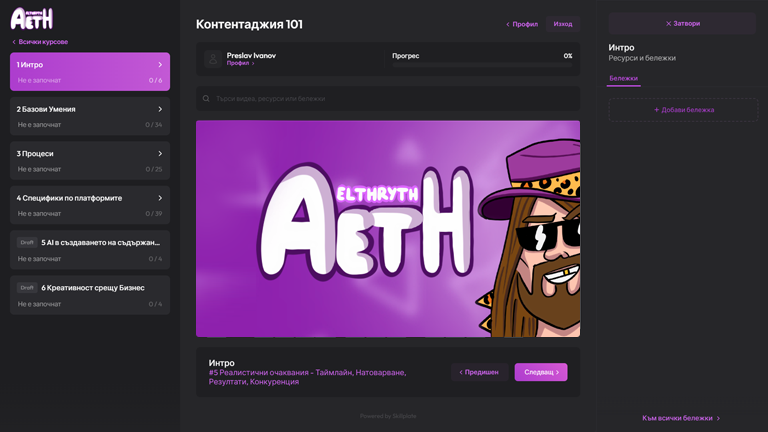This screenshot has width=768, height=432.
Task: Close the notes panel with Затвори
Action: [683, 23]
